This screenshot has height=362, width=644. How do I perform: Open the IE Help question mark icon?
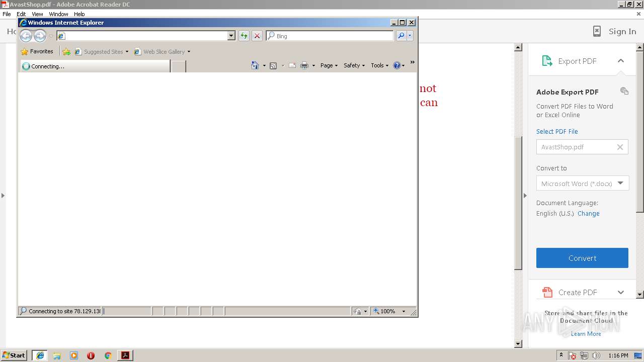tap(397, 65)
